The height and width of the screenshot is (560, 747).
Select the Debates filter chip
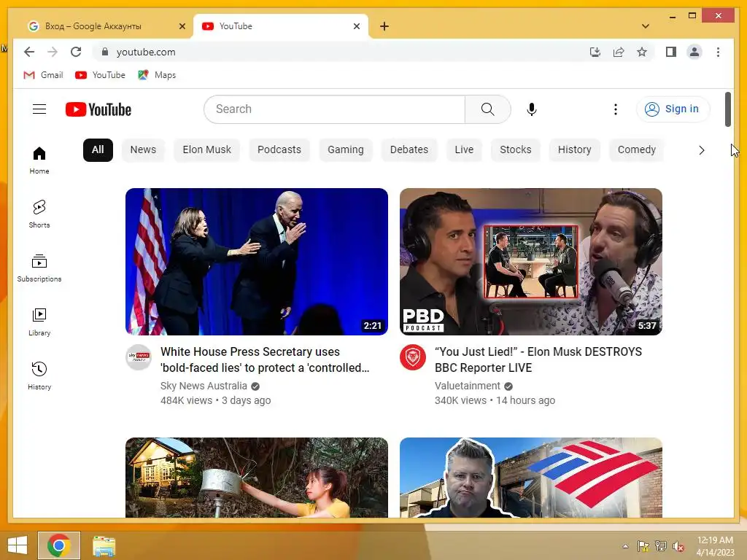pos(409,149)
